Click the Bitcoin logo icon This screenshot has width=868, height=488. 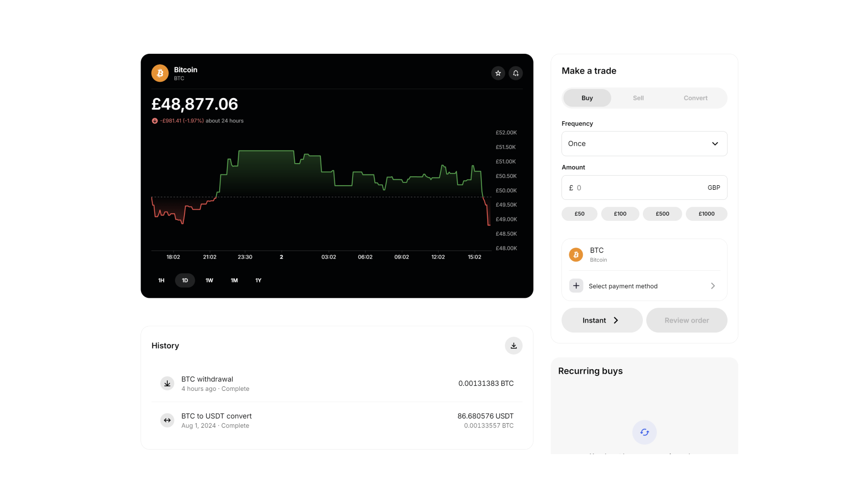(x=160, y=73)
